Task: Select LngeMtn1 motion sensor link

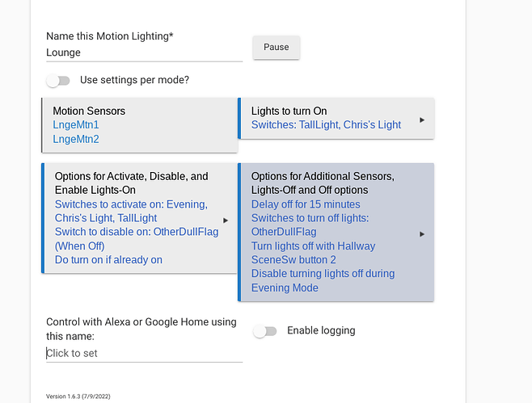Action: (x=76, y=124)
